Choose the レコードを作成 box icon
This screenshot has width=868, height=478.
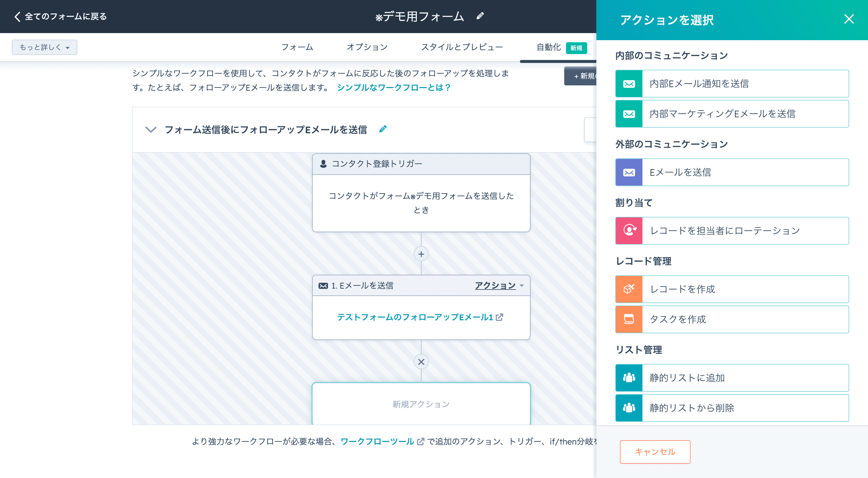[x=629, y=289]
